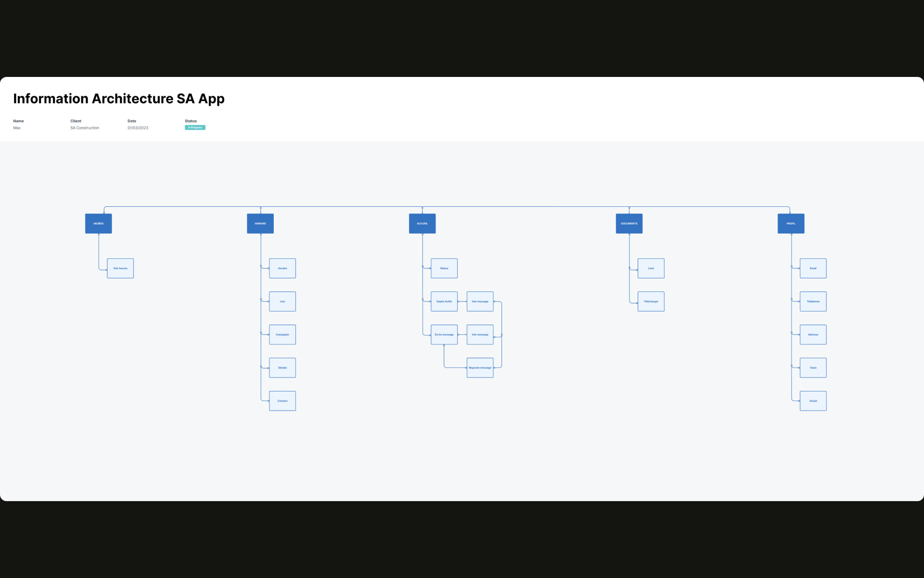
Task: Select the Télécharger node
Action: coord(651,302)
